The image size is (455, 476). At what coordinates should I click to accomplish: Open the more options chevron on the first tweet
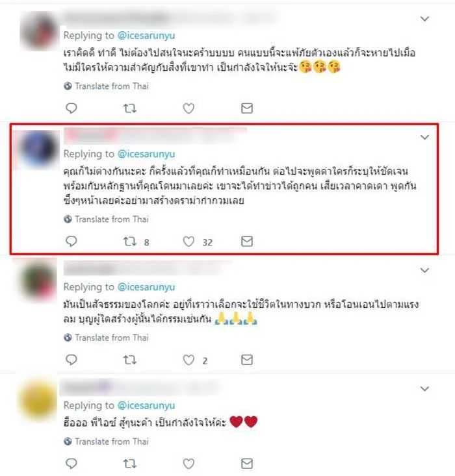424,19
